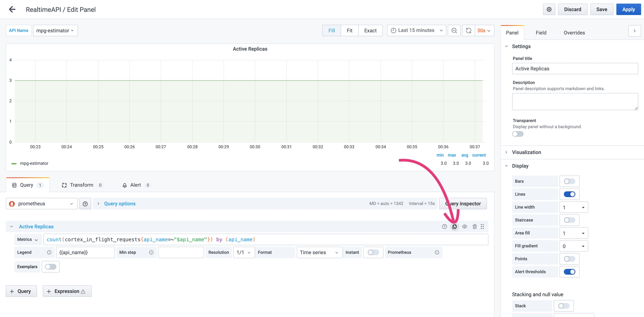Image resolution: width=644 pixels, height=317 pixels.
Task: Refresh the dashboard with the refresh icon
Action: [469, 30]
